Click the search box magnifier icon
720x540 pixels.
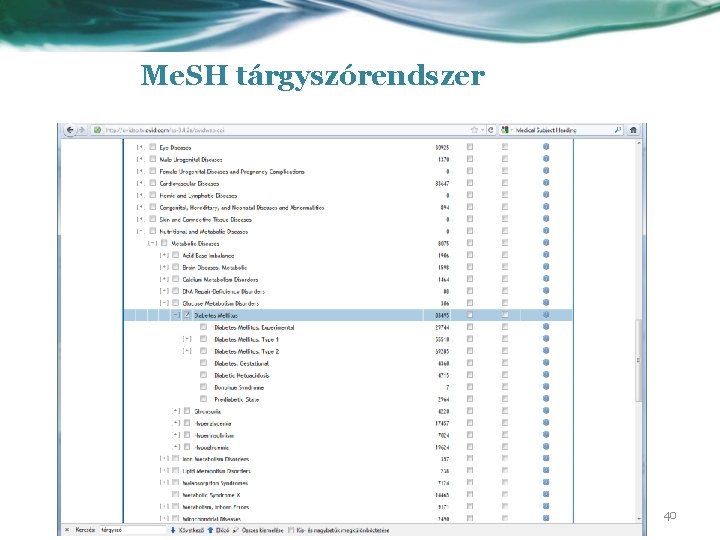tap(618, 130)
